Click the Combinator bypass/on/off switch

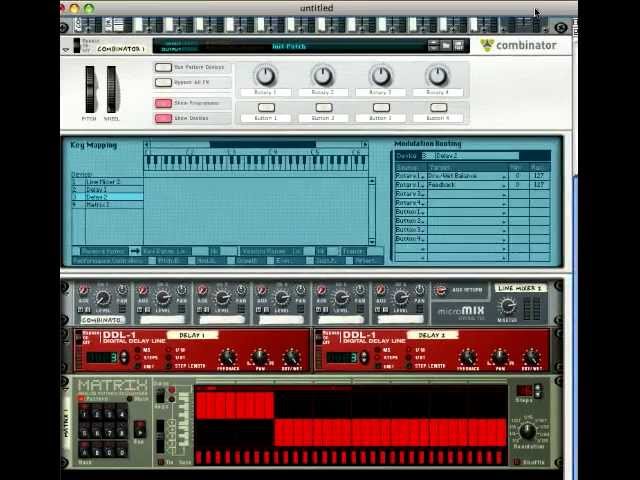pos(77,45)
